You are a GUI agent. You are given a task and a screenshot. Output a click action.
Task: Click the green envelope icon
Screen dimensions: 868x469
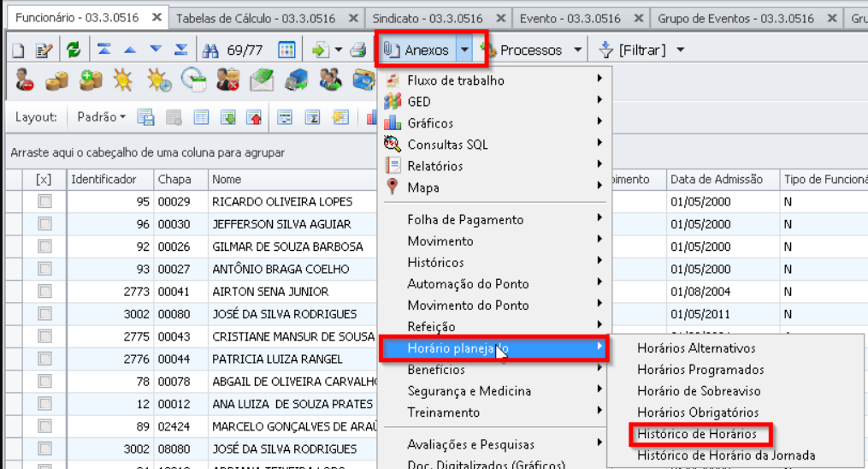262,80
